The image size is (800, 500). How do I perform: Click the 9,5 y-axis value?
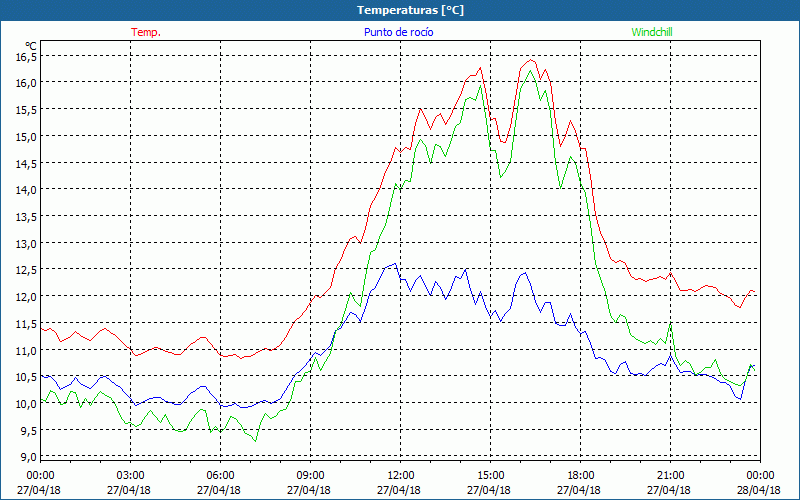coord(28,431)
